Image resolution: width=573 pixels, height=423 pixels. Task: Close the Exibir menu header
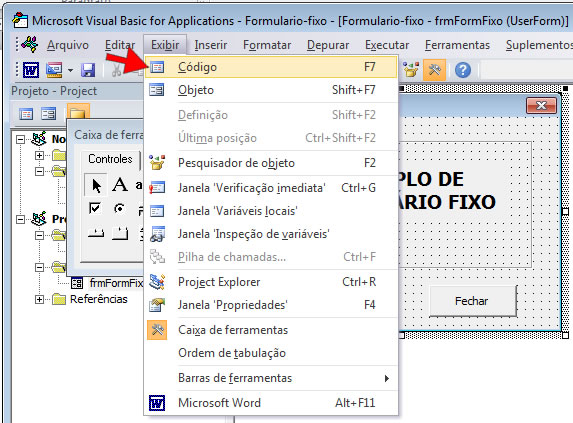[165, 45]
